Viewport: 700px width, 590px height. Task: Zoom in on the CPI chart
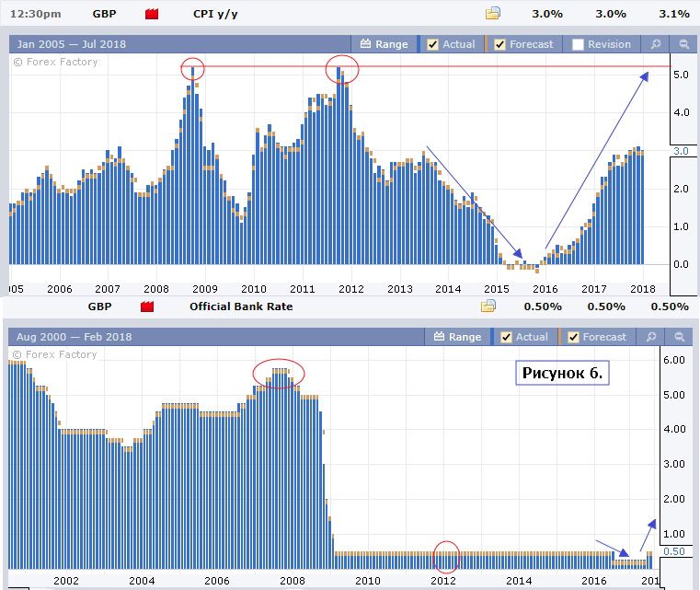pyautogui.click(x=655, y=44)
